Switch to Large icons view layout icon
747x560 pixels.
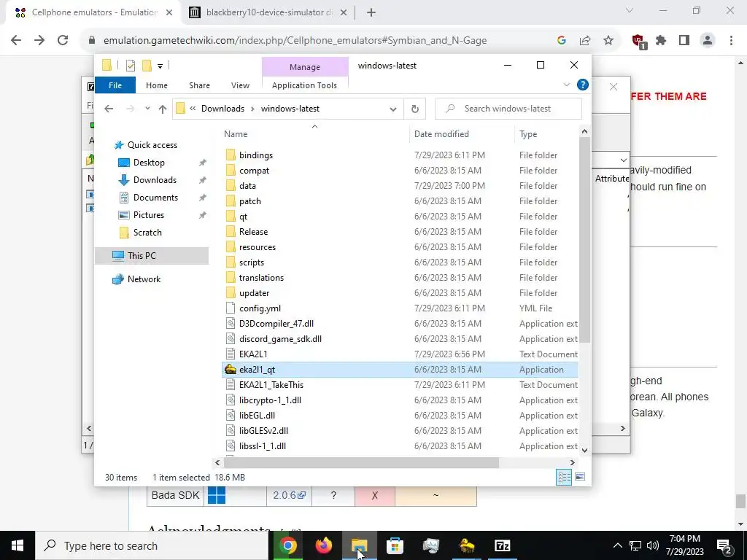coord(580,477)
